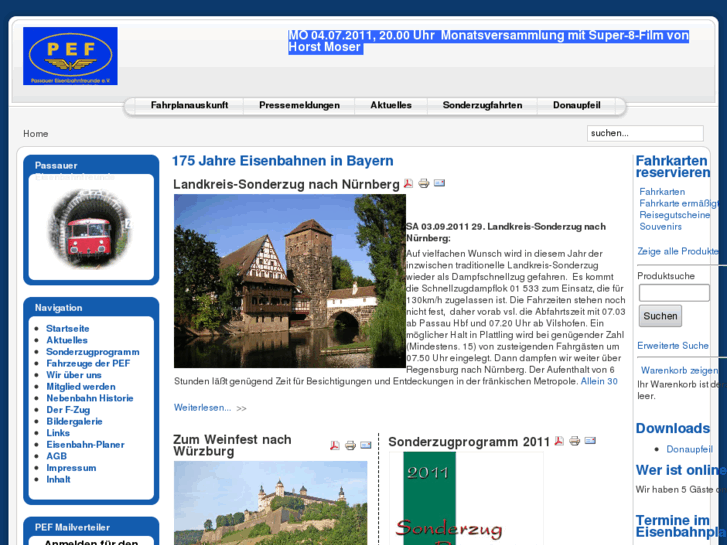The height and width of the screenshot is (545, 727).
Task: Open PDF icon for Zum Weinfest nach Würzburg
Action: pos(335,445)
